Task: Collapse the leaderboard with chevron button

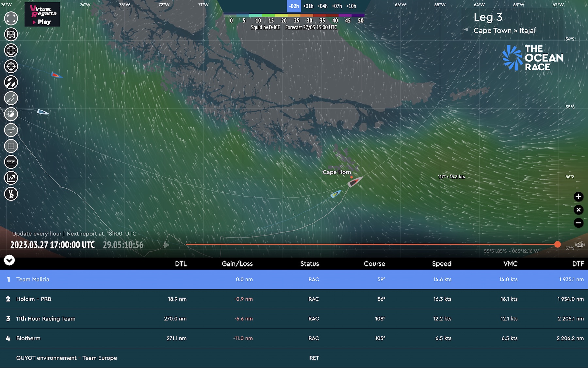Action: 9,260
